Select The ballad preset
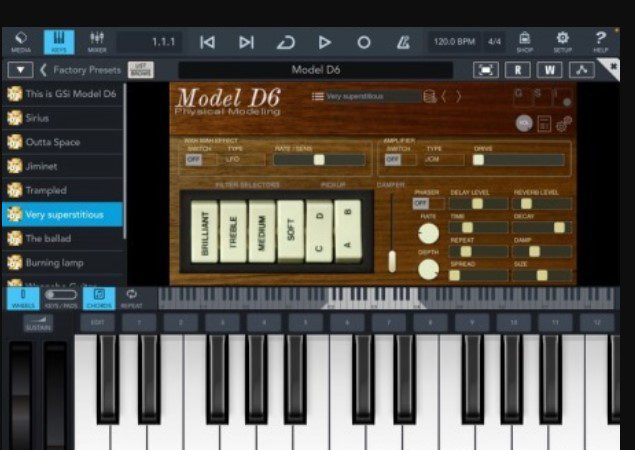635x450 pixels. (63, 239)
